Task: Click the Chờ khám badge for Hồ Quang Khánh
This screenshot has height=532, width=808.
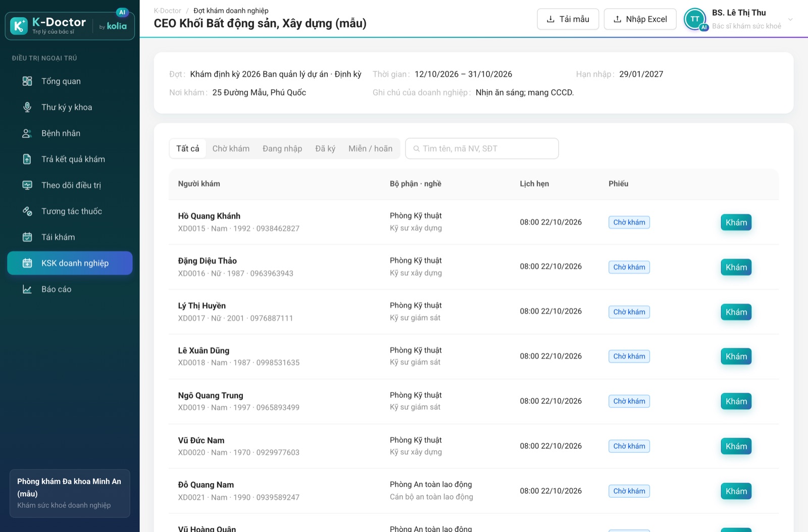Action: pyautogui.click(x=629, y=223)
